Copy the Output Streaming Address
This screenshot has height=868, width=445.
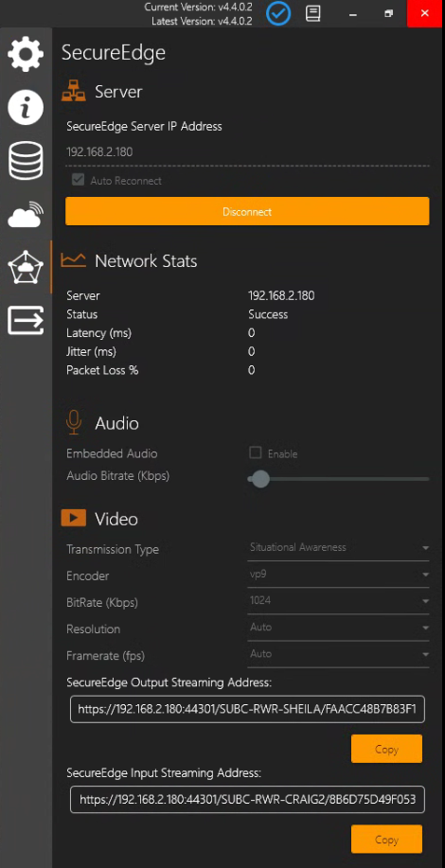tap(386, 749)
